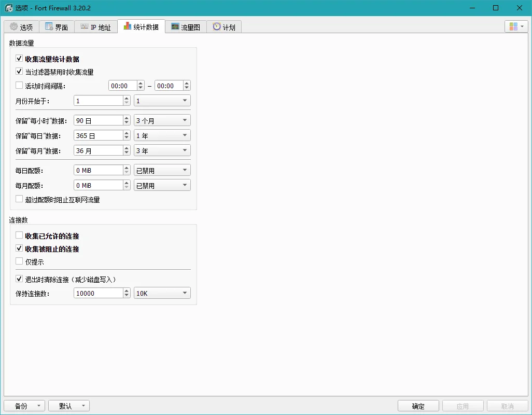
Task: Select the 统计数据 tab
Action: 141,26
